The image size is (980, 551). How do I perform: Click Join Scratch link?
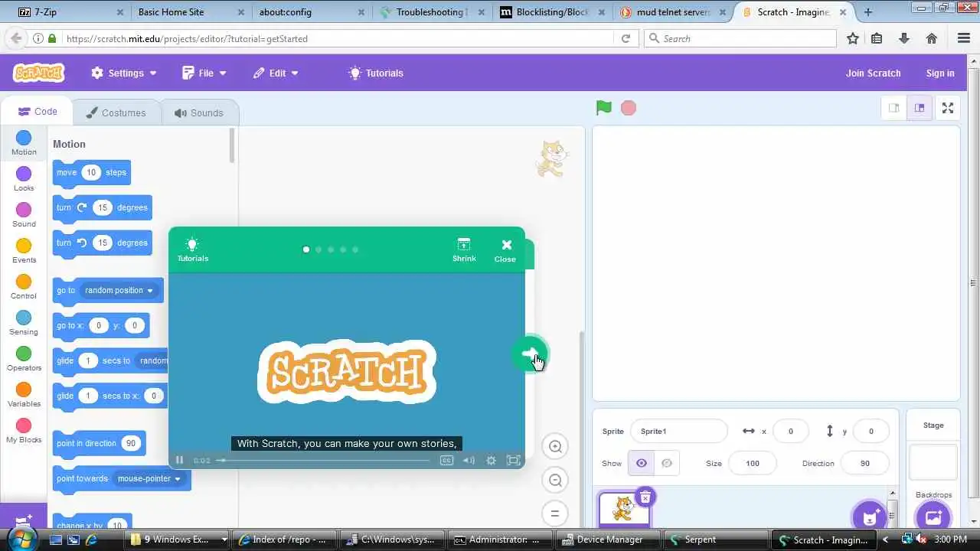873,73
